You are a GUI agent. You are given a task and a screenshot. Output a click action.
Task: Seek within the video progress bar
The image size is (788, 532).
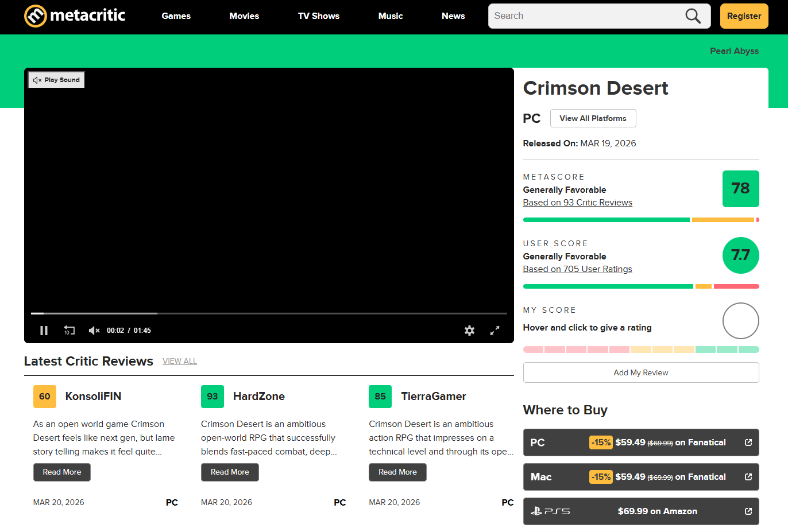coord(269,313)
